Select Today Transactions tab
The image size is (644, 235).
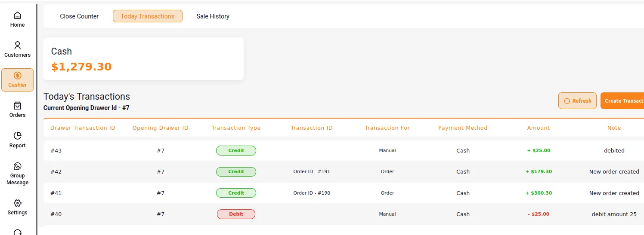pos(147,16)
